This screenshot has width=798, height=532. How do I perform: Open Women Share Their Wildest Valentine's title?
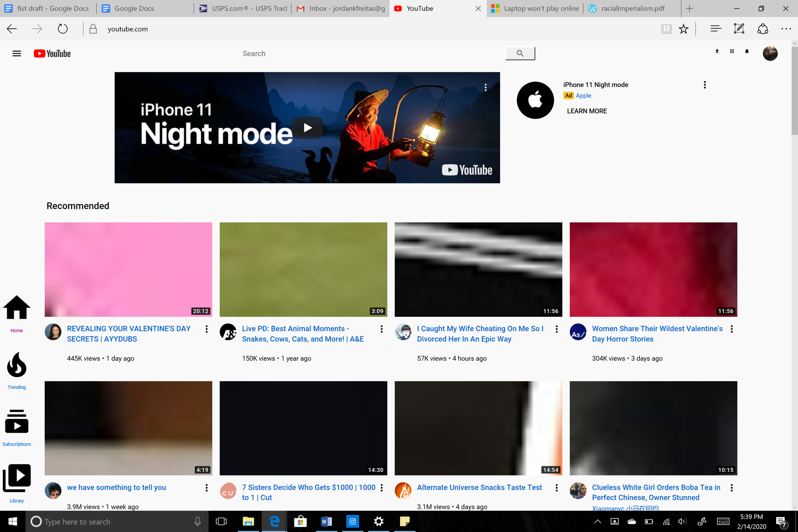click(657, 334)
